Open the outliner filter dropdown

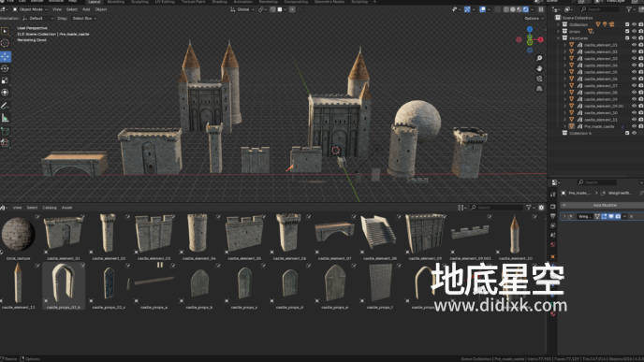(631, 9)
